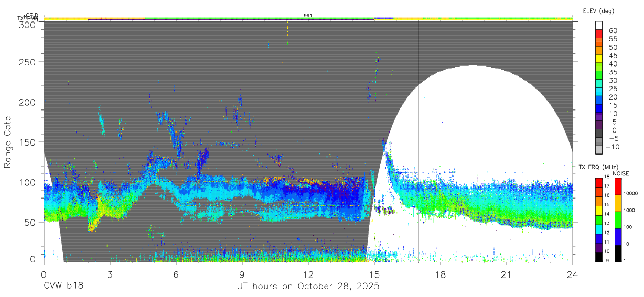Viewport: 644px width, 297px height.
Task: Click the x-axis tick label '18'
Action: (x=441, y=274)
